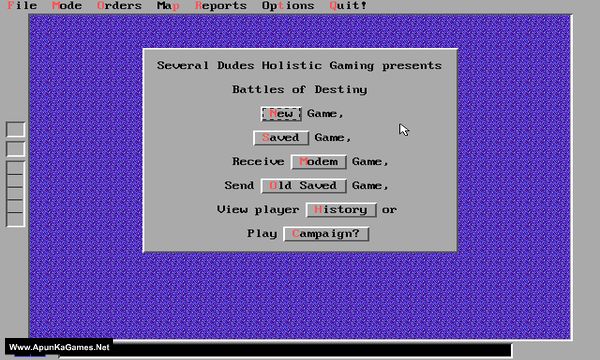Click the Battles of Destiny title text
600x360 pixels.
coord(300,90)
